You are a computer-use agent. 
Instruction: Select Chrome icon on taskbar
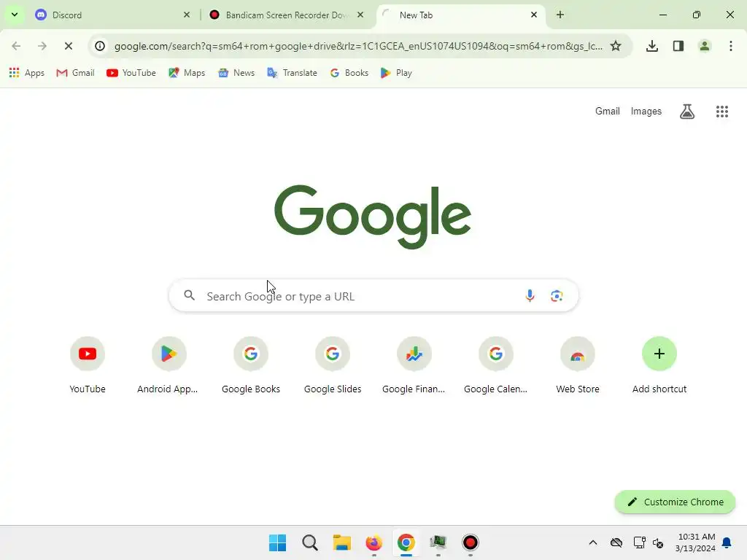[x=406, y=542]
